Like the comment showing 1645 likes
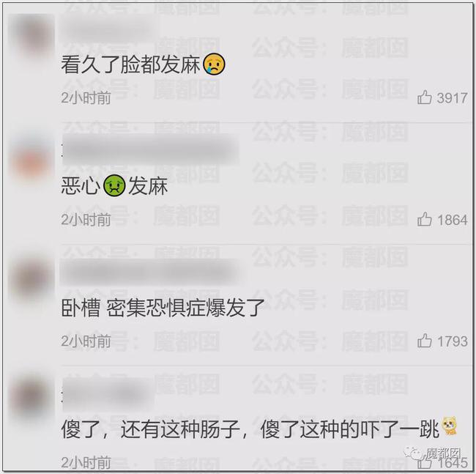 pyautogui.click(x=425, y=462)
